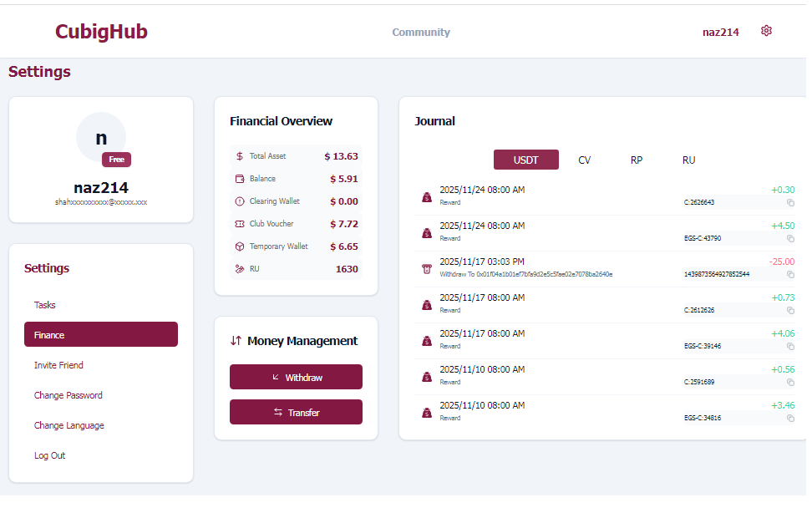Select the USDT journal tab

tap(525, 160)
